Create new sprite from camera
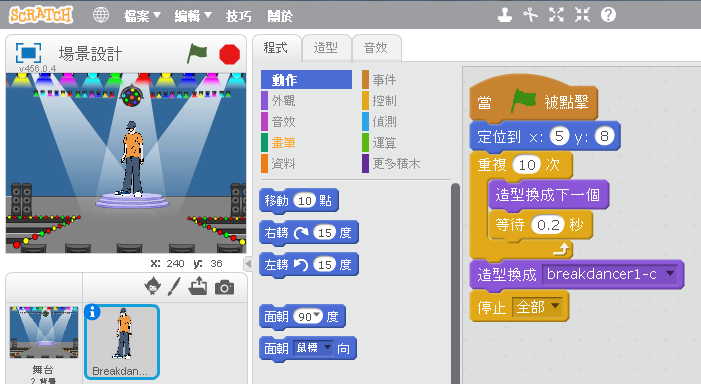The height and width of the screenshot is (384, 701). coord(224,287)
